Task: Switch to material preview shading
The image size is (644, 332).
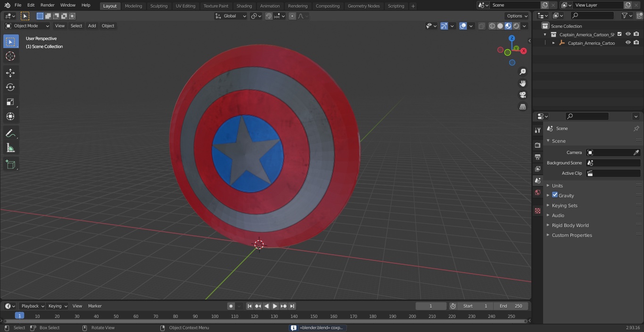Action: tap(508, 26)
